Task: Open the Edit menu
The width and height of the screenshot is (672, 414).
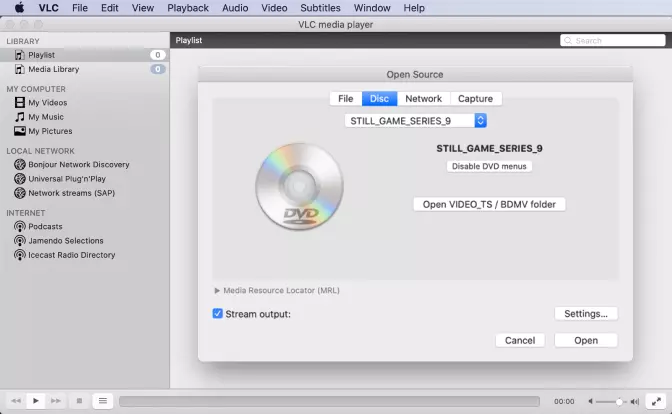Action: tap(110, 8)
